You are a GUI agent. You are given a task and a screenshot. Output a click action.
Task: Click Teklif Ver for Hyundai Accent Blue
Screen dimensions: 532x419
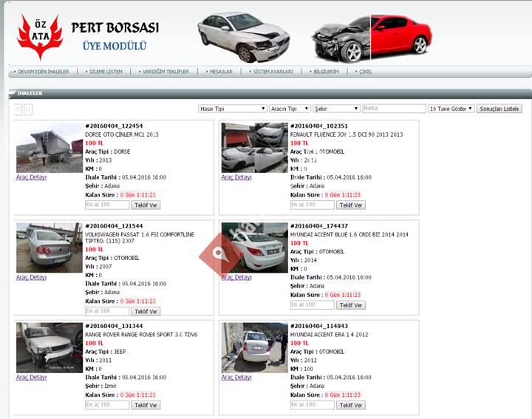tap(351, 305)
